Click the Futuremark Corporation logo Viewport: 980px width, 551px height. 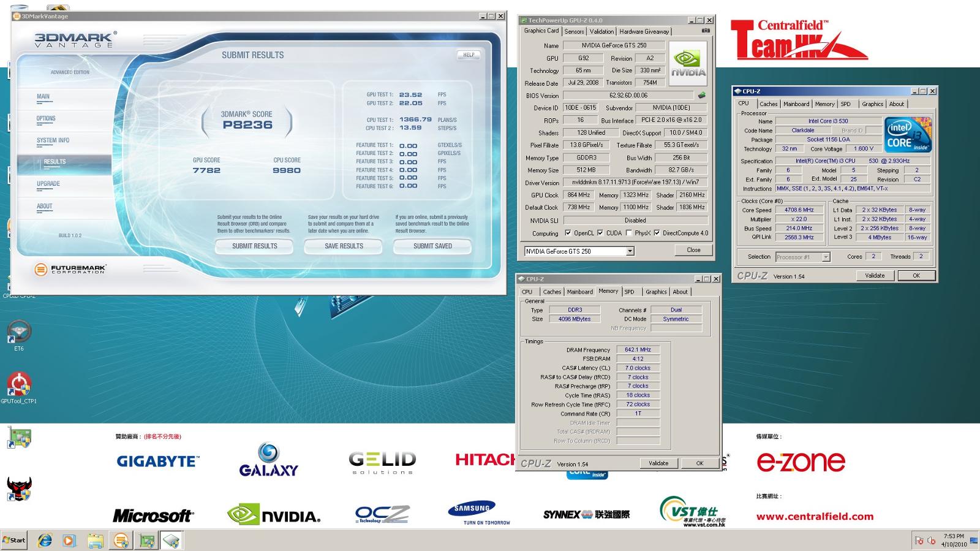coord(70,268)
